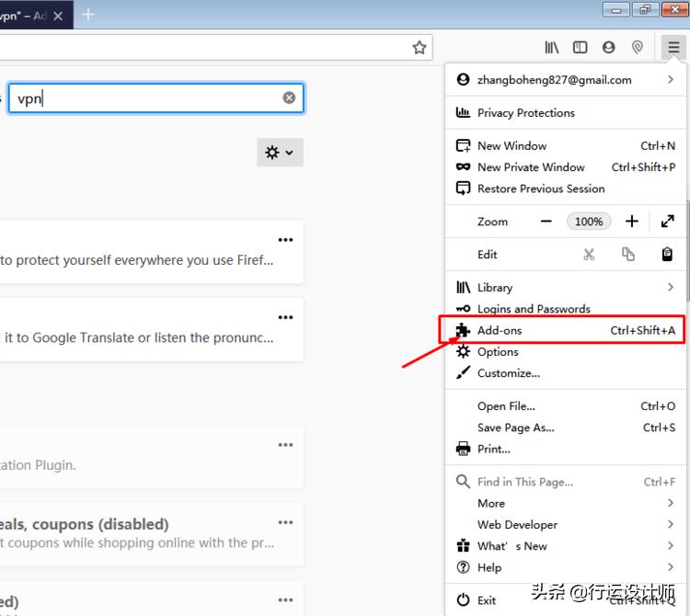Choose Open File... entry
690x616 pixels.
(566, 406)
